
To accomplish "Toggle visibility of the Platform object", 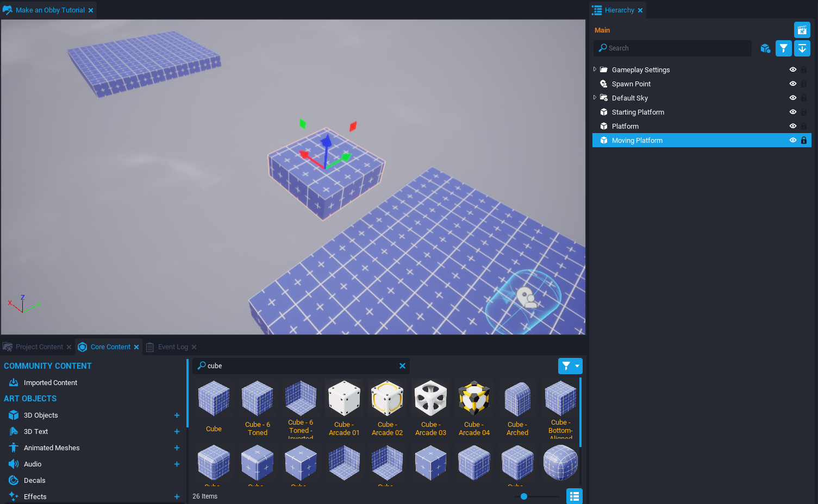I will pos(792,126).
